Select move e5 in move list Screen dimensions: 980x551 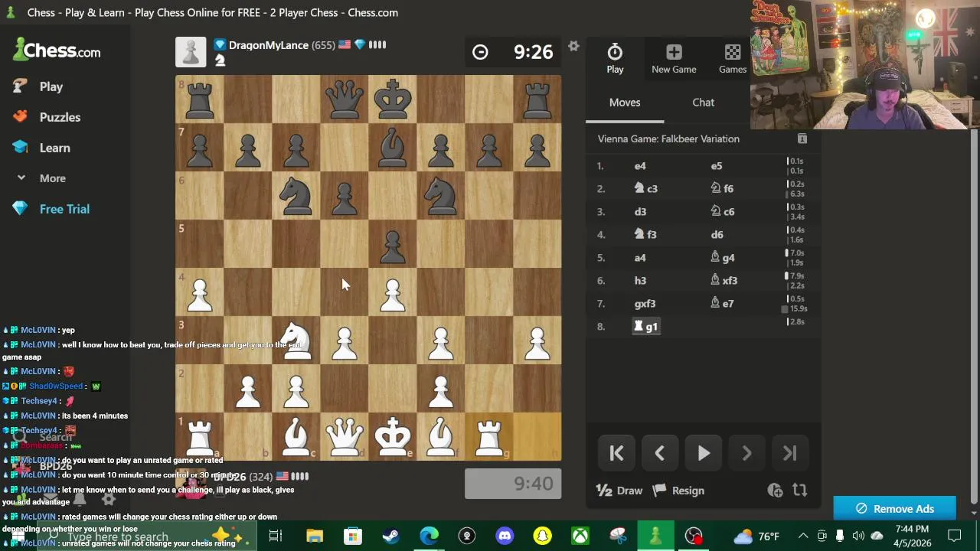716,166
